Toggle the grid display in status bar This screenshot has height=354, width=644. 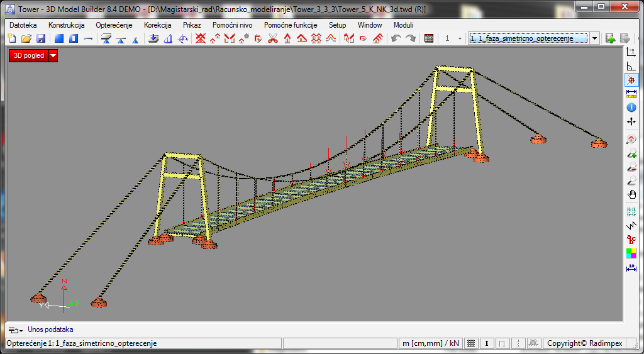tap(471, 343)
